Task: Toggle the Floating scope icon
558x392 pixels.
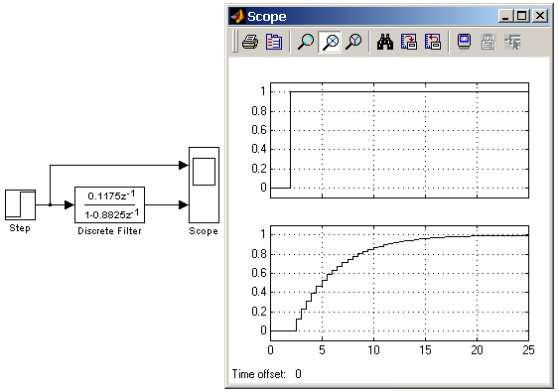Action: point(464,42)
